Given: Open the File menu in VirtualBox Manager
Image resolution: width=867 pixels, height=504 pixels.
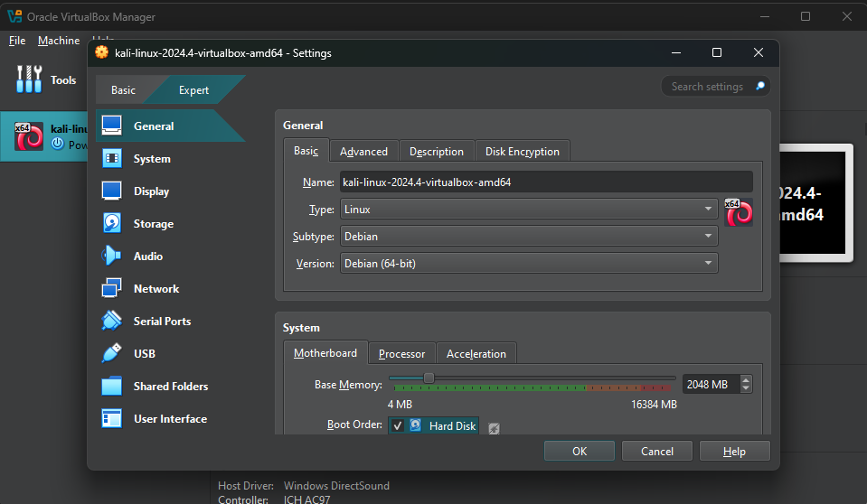Looking at the screenshot, I should click(x=17, y=41).
